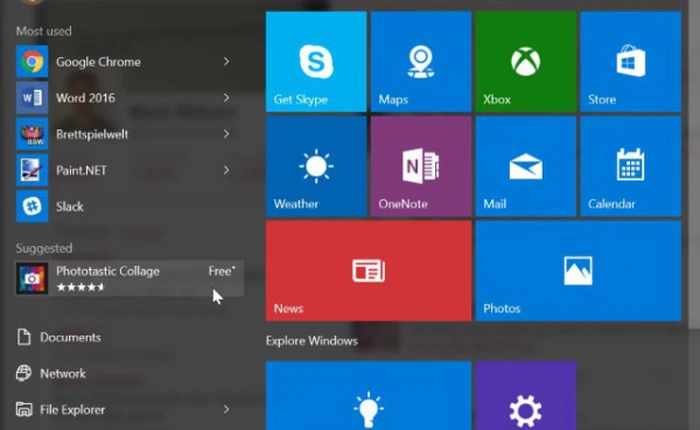Open the purple Settings gear tile

pos(526,396)
